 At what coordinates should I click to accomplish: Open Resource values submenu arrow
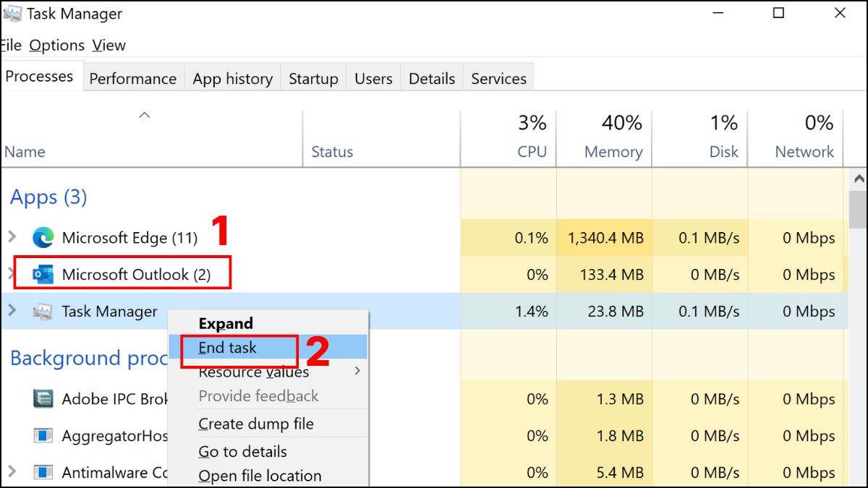click(357, 372)
